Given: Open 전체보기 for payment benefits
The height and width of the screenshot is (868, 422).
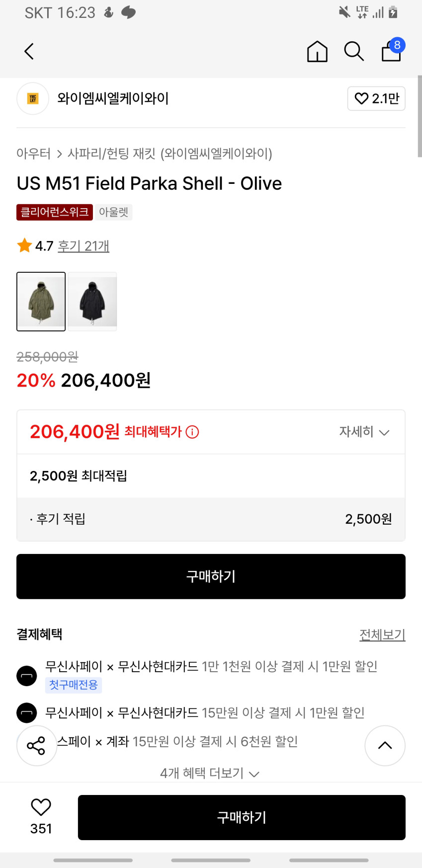Looking at the screenshot, I should coord(382,634).
